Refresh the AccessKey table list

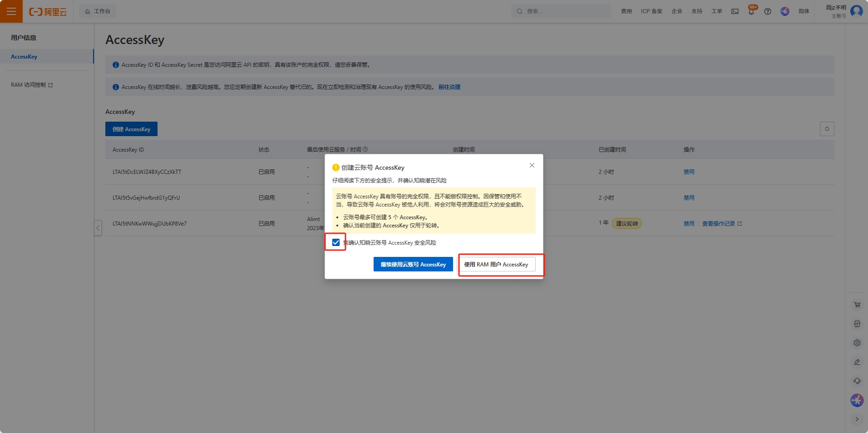tap(827, 129)
